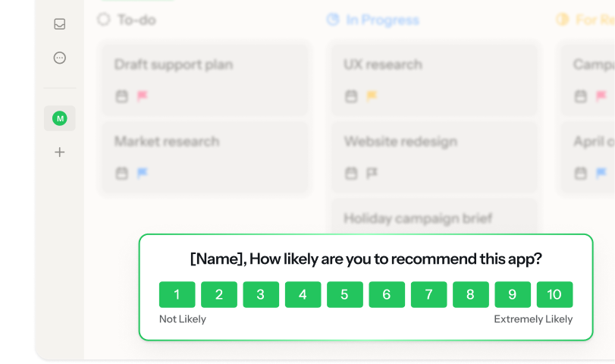615x364 pixels.
Task: Click red flag on Draft support plan
Action: (x=142, y=96)
